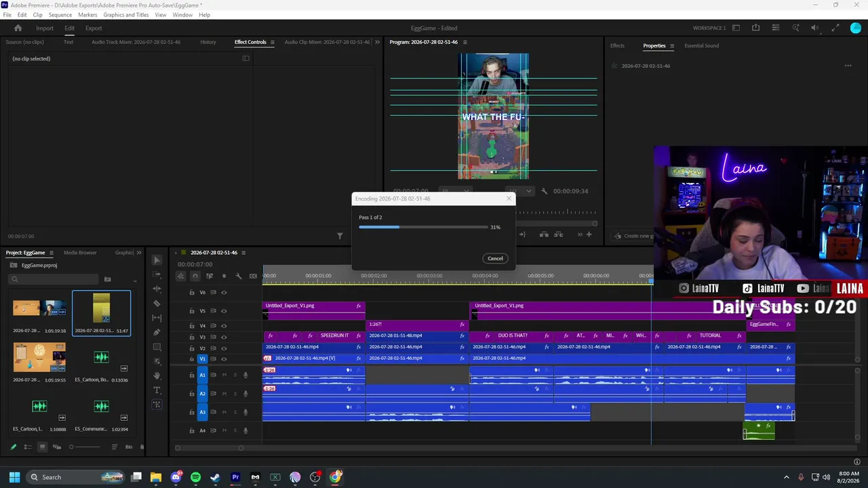Screen dimensions: 868x488
Task: Show overflow panels in Project group
Action: point(139,253)
